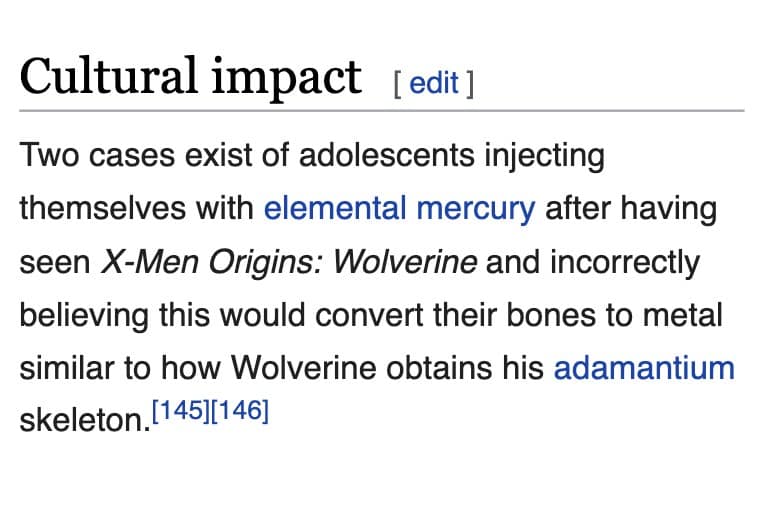772x506 pixels.
Task: Click the word skeleton before the citations
Action: (80, 420)
